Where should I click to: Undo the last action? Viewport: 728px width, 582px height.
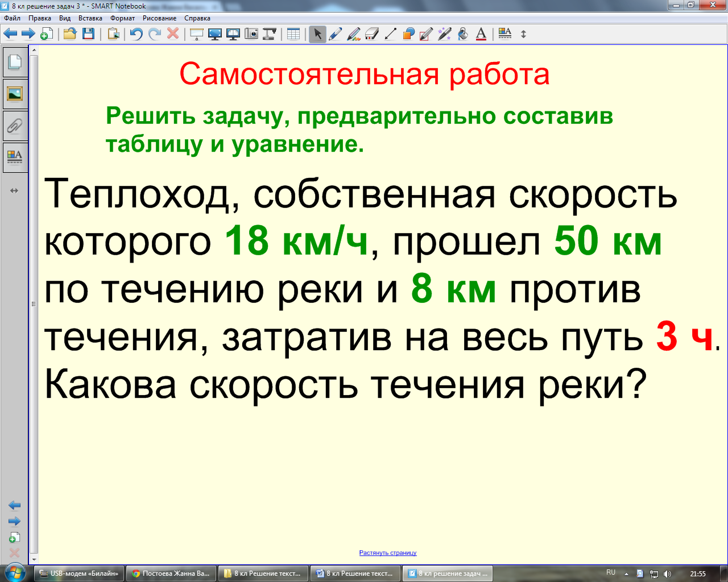click(136, 34)
